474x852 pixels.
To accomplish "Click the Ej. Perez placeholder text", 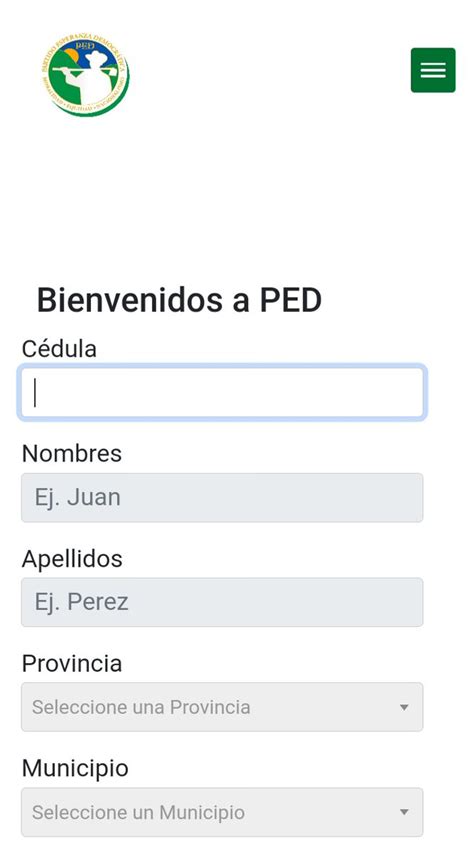I will click(x=82, y=602).
